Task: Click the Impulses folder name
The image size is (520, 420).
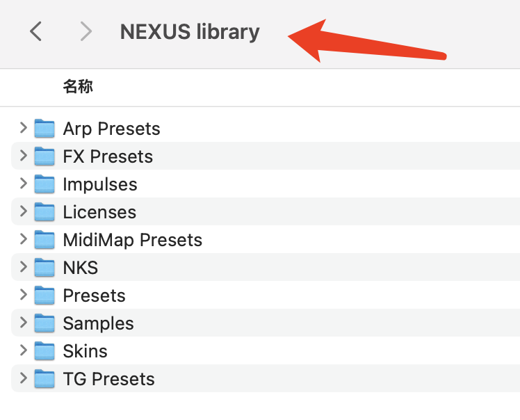Action: [x=100, y=184]
